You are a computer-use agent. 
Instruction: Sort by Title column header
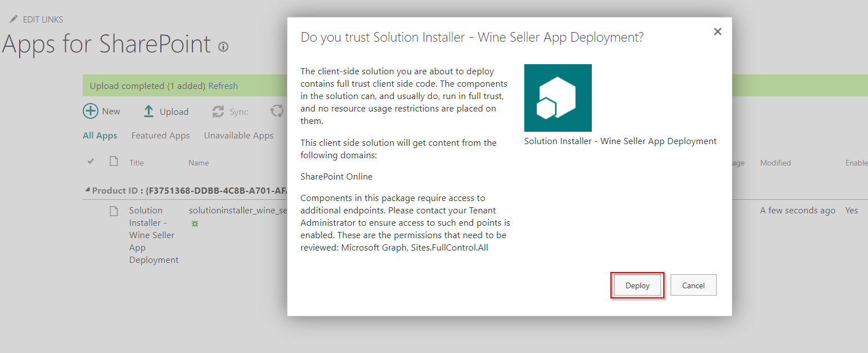137,163
